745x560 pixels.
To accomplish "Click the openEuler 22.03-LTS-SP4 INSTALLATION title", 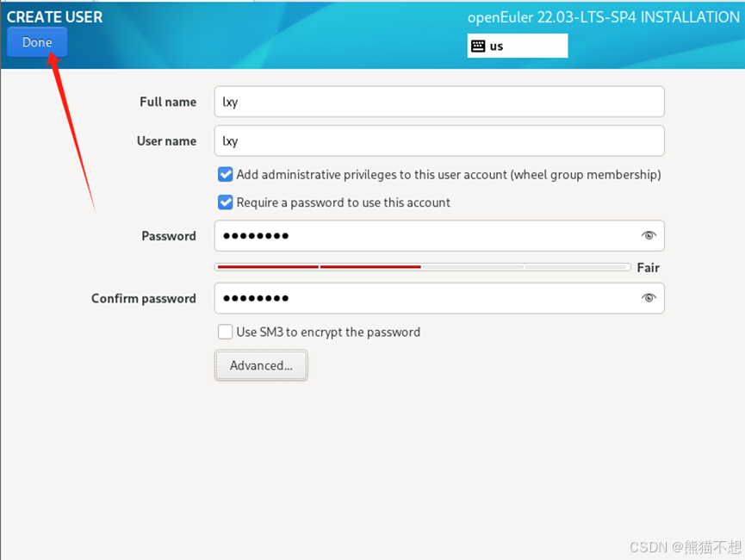I will [x=604, y=17].
